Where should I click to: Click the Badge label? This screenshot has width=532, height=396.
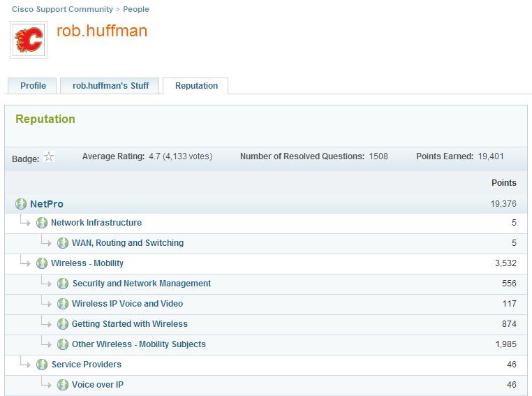pyautogui.click(x=25, y=159)
